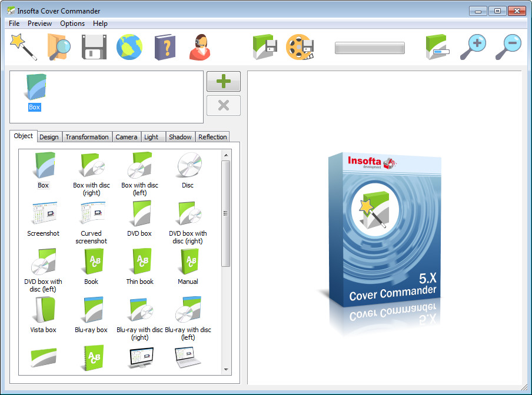Switch to the Transformation tab
Image resolution: width=532 pixels, height=395 pixels.
87,137
